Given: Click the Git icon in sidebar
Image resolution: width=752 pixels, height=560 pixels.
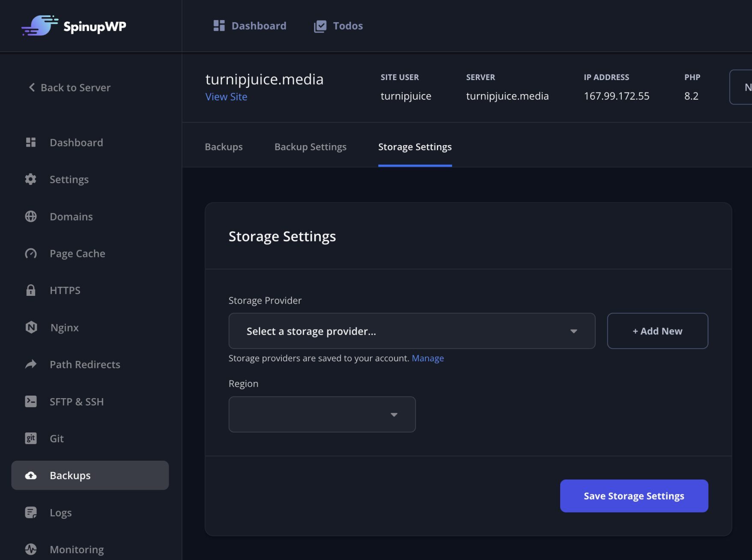Looking at the screenshot, I should 31,438.
